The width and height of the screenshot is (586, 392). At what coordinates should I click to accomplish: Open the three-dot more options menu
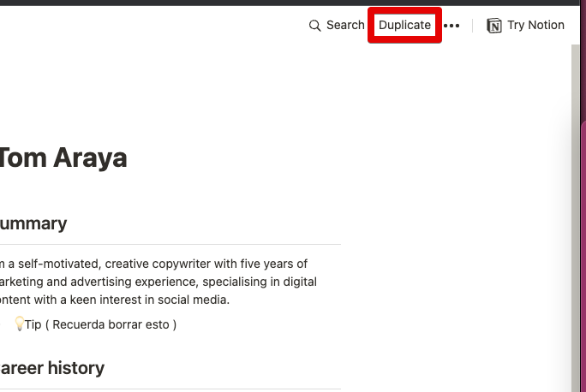point(451,26)
